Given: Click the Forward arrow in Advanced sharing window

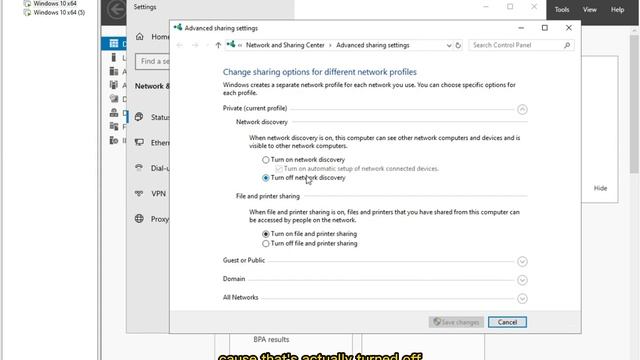Looking at the screenshot, I should pyautogui.click(x=195, y=45).
